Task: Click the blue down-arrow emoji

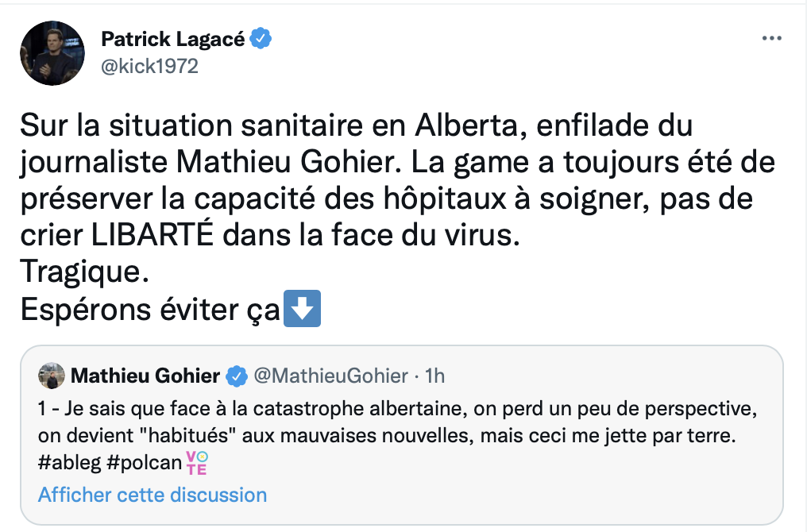Action: coord(302,309)
